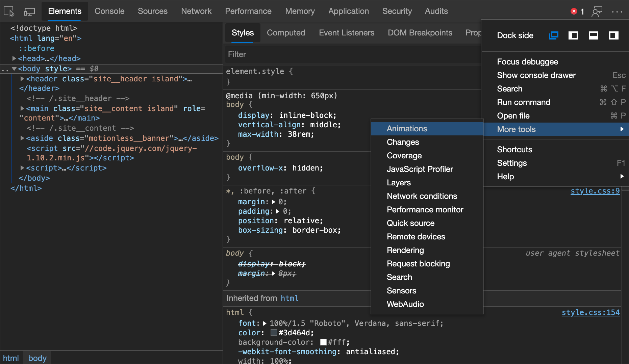
Task: Expand the head element node
Action: tap(14, 58)
